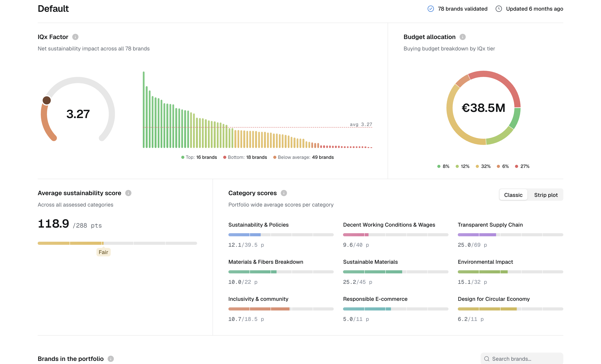
Task: Click the average sustainability score progress bar
Action: pos(117,243)
